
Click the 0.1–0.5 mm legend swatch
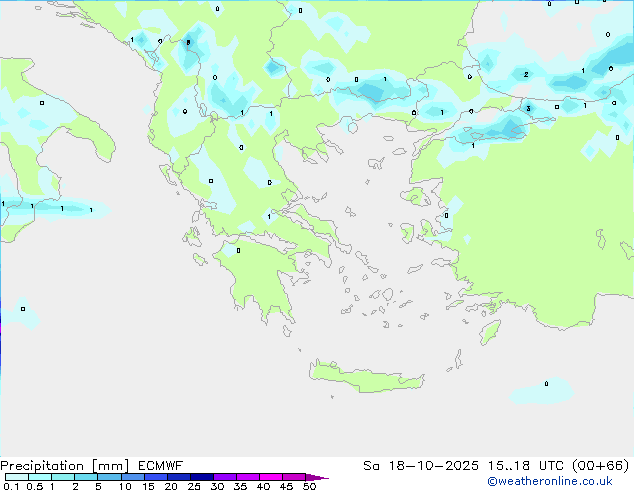[17, 477]
